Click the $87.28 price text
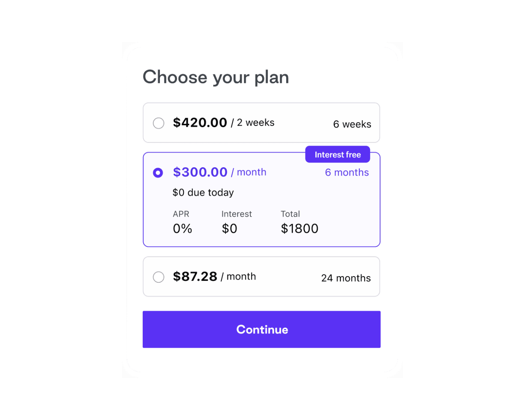The image size is (525, 420). pyautogui.click(x=195, y=276)
